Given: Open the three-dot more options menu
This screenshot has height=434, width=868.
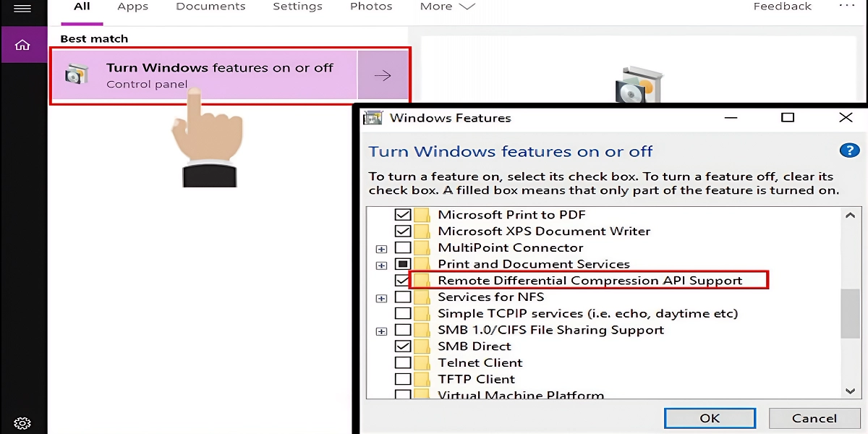Looking at the screenshot, I should coord(847,6).
